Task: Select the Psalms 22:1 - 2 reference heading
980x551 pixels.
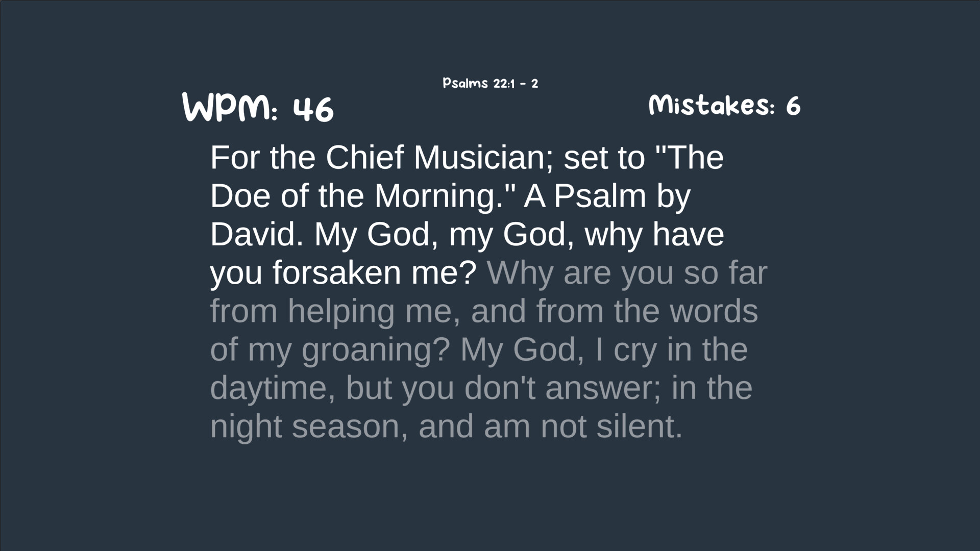Action: pos(490,83)
